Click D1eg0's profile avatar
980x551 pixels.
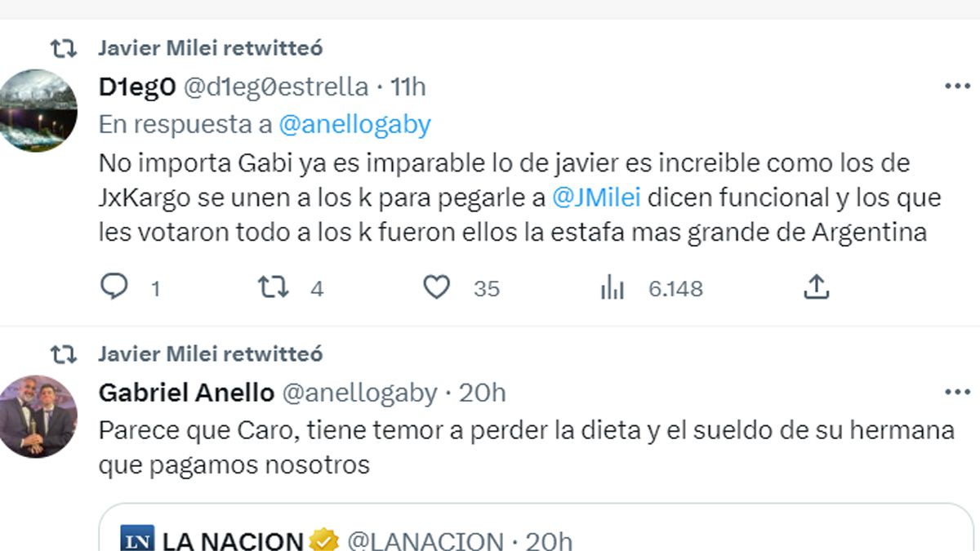(38, 111)
